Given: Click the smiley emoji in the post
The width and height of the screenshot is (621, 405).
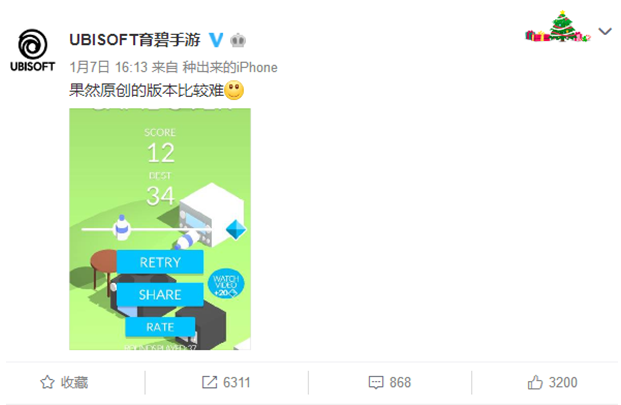Looking at the screenshot, I should 234,90.
